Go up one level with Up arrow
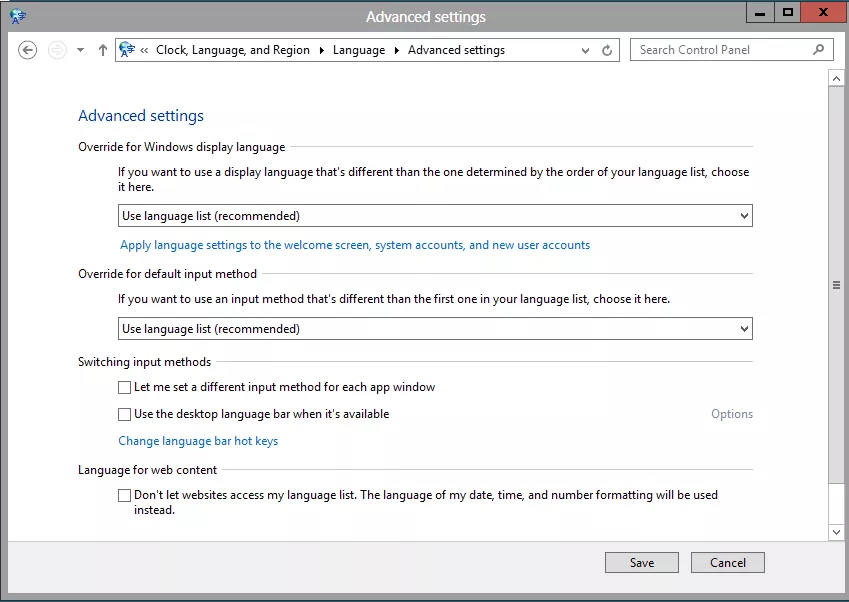The image size is (849, 602). (x=103, y=50)
